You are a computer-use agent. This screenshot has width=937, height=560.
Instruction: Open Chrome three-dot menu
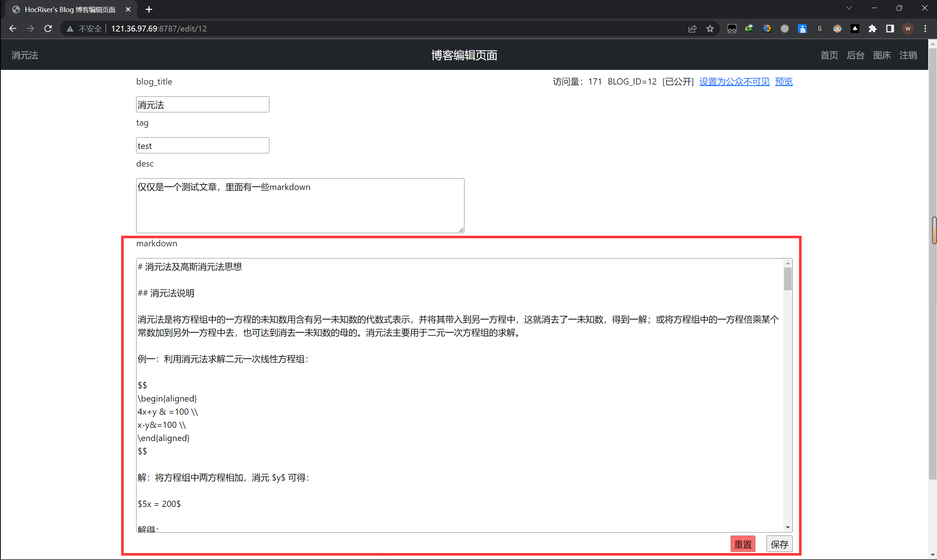925,29
